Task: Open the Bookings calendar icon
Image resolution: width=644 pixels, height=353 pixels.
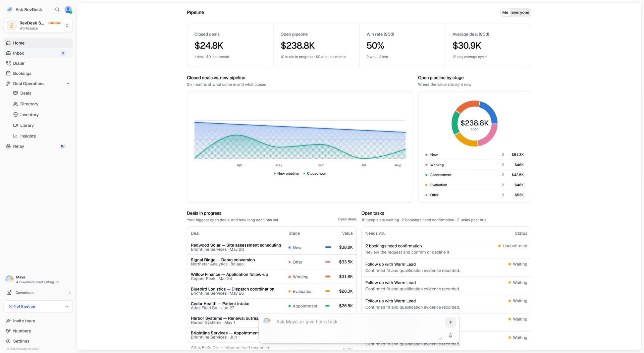Action: (x=8, y=73)
